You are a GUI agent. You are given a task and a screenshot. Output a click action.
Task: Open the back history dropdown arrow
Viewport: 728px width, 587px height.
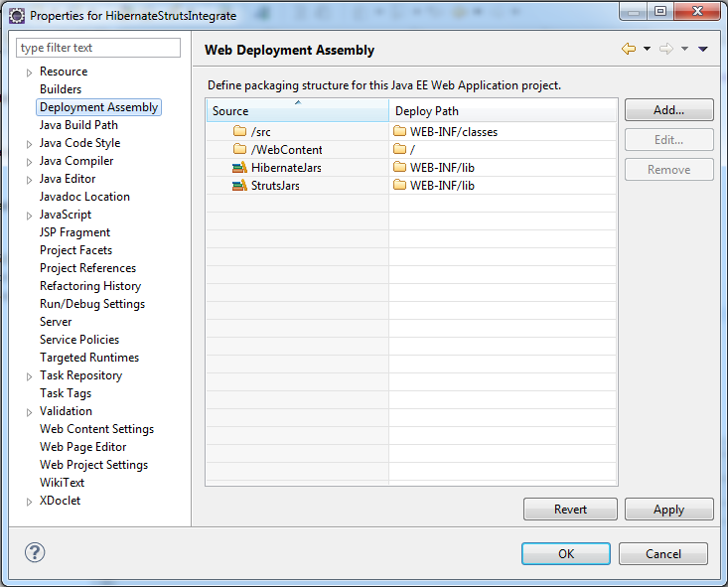coord(647,49)
